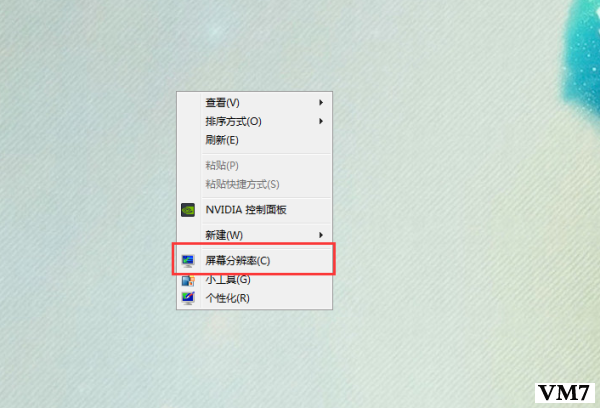Viewport: 600px width, 408px height.
Task: Select 屏幕分辨率(C) menu entry
Action: click(x=254, y=261)
